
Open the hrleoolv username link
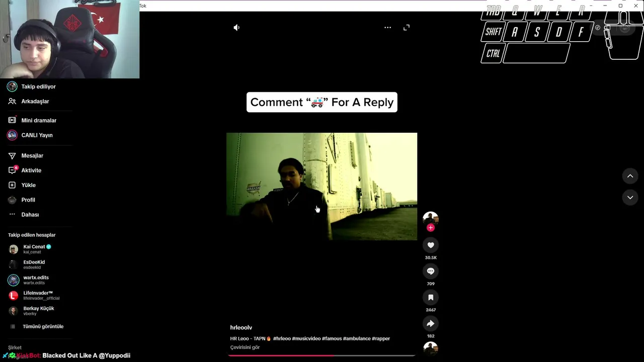[241, 328]
